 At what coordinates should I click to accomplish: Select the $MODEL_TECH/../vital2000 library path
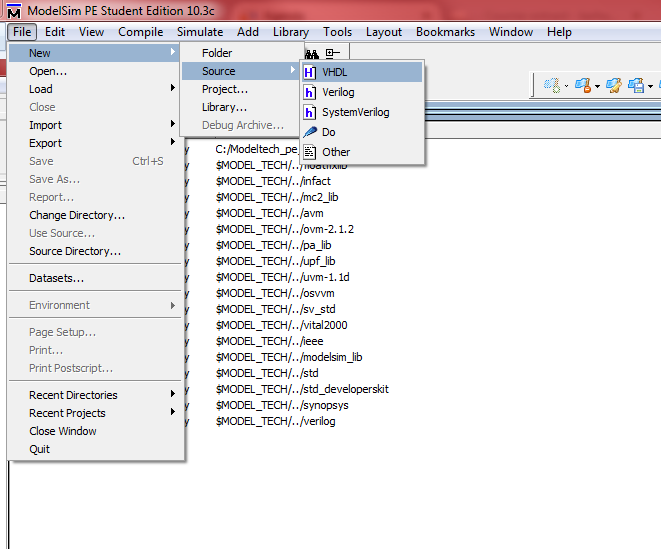tap(282, 326)
